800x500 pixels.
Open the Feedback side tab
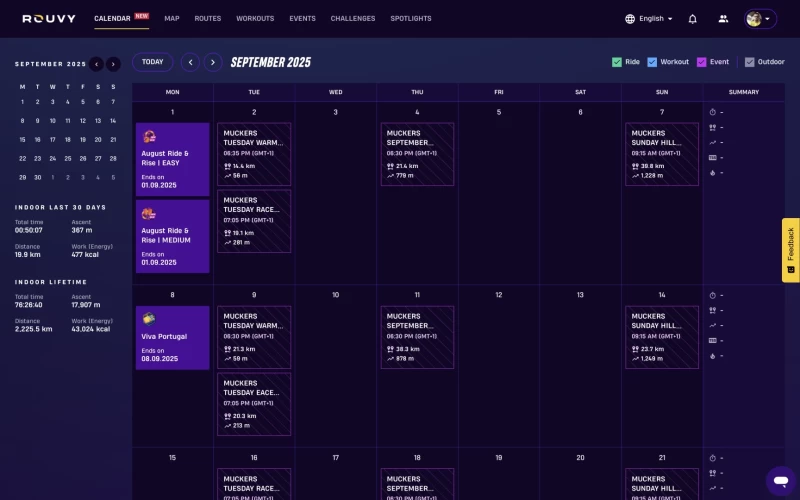(x=790, y=250)
